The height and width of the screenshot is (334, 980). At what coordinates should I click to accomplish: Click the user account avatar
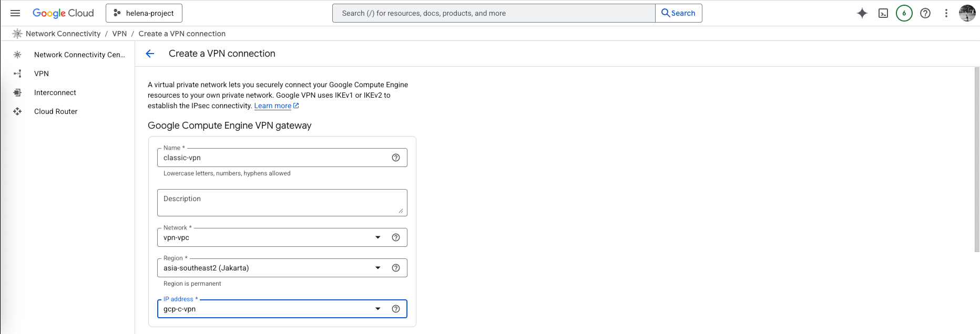click(967, 13)
